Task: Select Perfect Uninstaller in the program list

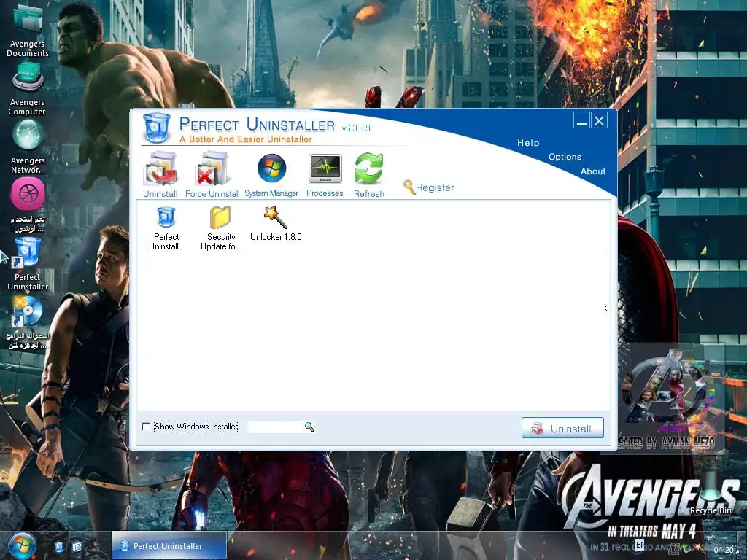Action: point(166,228)
